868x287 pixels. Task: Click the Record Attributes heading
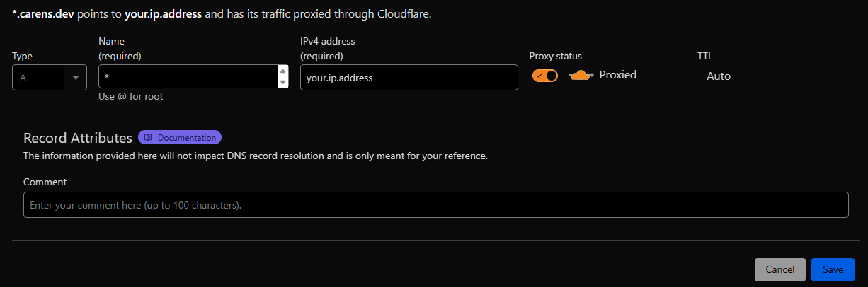point(78,138)
